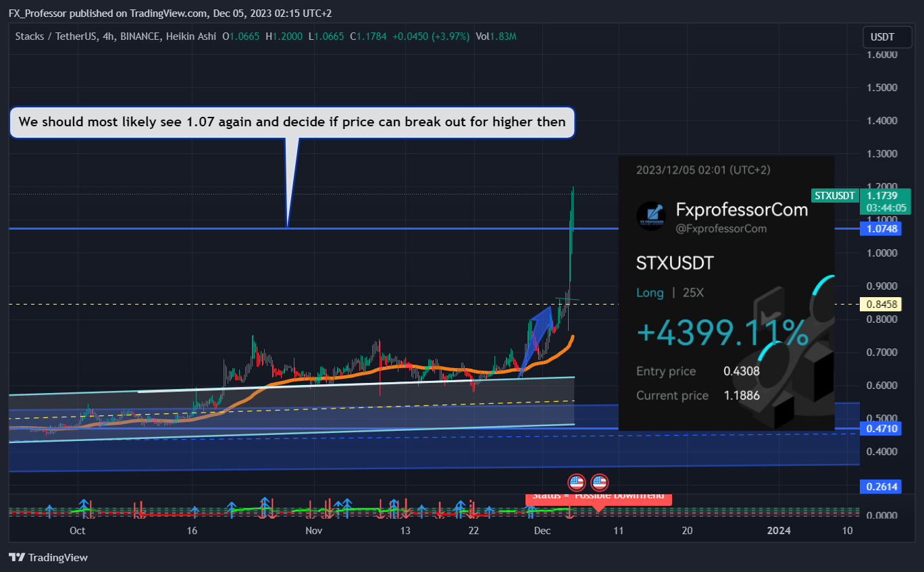Click the blue 0.4710 price level label
Image resolution: width=924 pixels, height=572 pixels.
[881, 428]
